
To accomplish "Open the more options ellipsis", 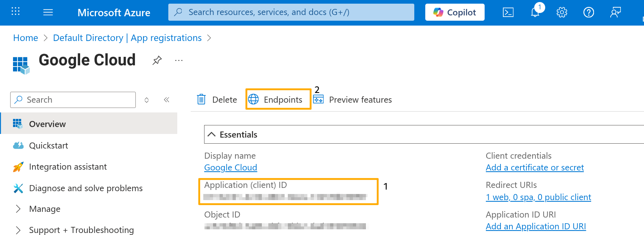I will tap(178, 60).
